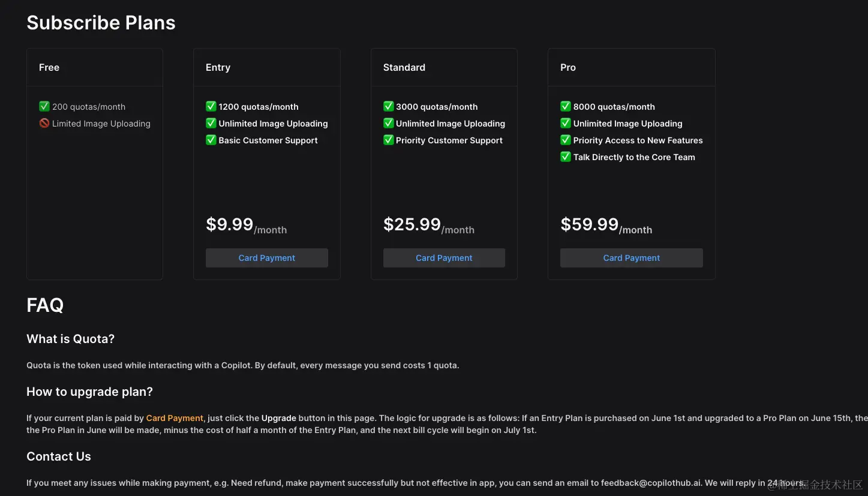Click check icon beside Talk Directly to Core Team
868x496 pixels.
pyautogui.click(x=566, y=157)
